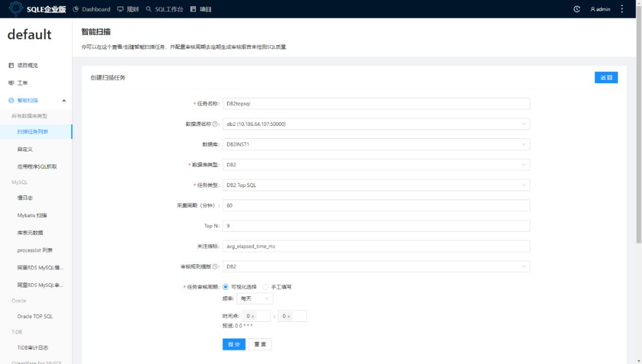Select 应用程序SQL抓取 in sidebar
The width and height of the screenshot is (642, 364).
coord(36,166)
